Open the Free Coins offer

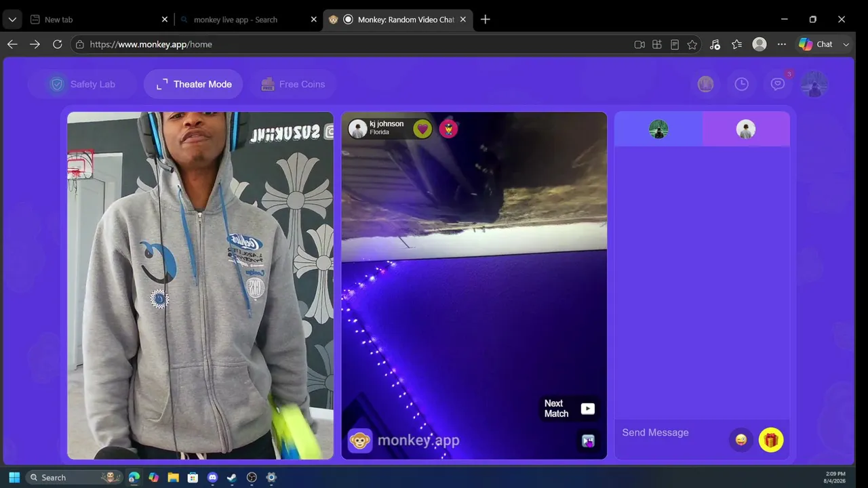[x=293, y=84]
